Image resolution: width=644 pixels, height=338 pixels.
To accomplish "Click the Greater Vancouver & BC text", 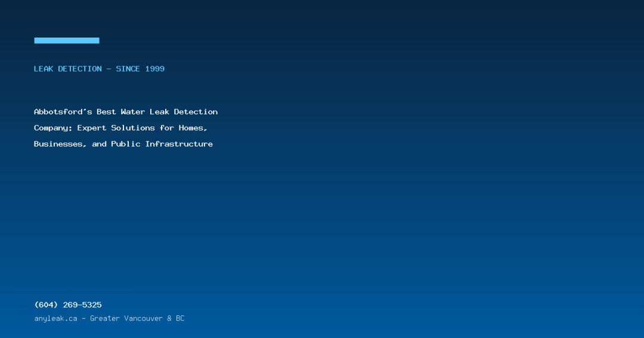I will point(137,318).
